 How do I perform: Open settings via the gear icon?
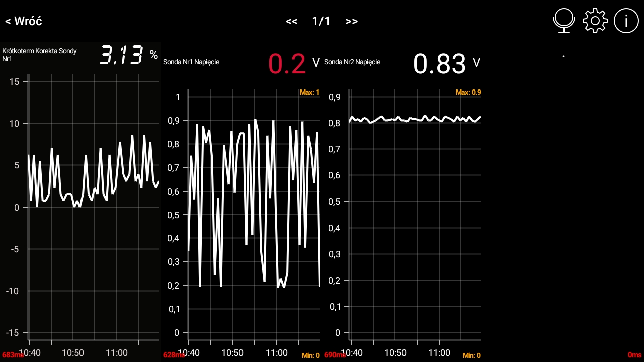(595, 21)
